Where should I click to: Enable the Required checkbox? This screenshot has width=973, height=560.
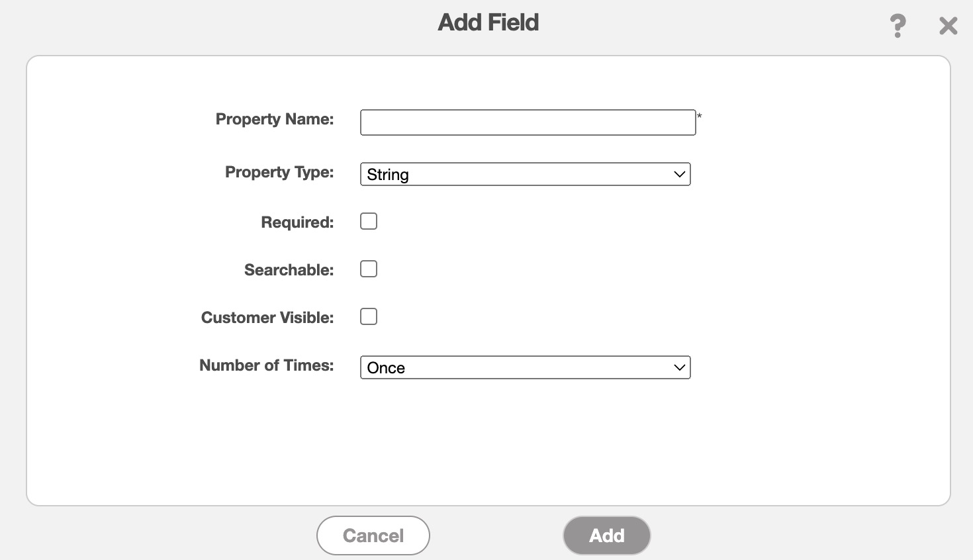pos(369,221)
